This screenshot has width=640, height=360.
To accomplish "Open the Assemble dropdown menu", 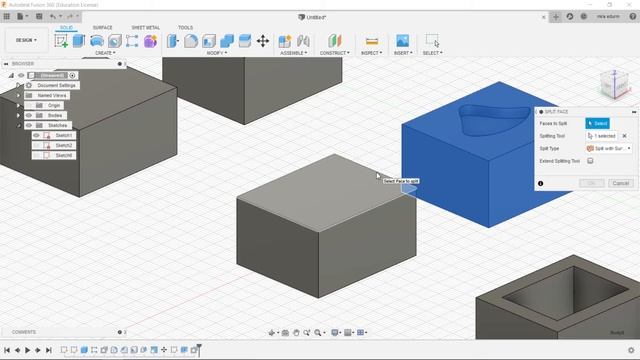I will (x=293, y=53).
